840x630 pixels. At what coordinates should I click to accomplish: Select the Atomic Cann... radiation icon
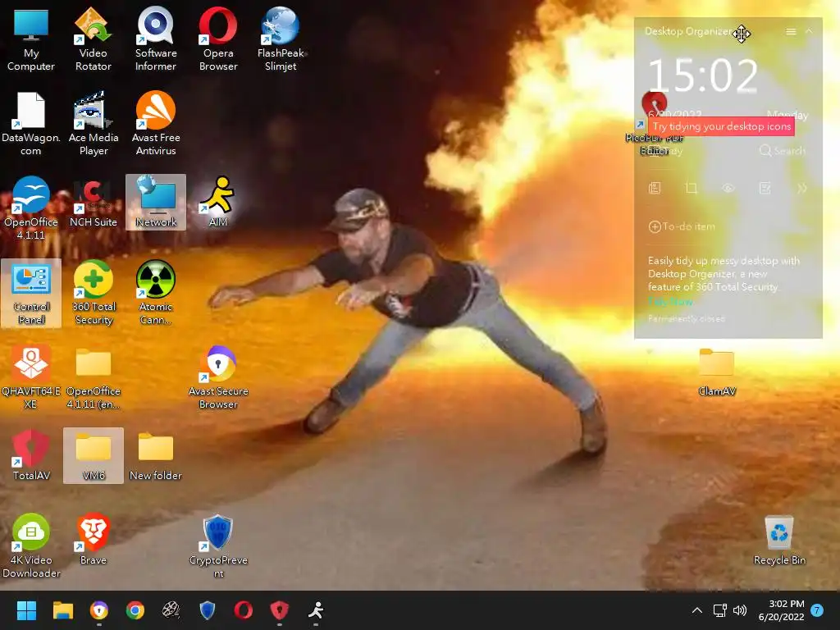point(156,293)
